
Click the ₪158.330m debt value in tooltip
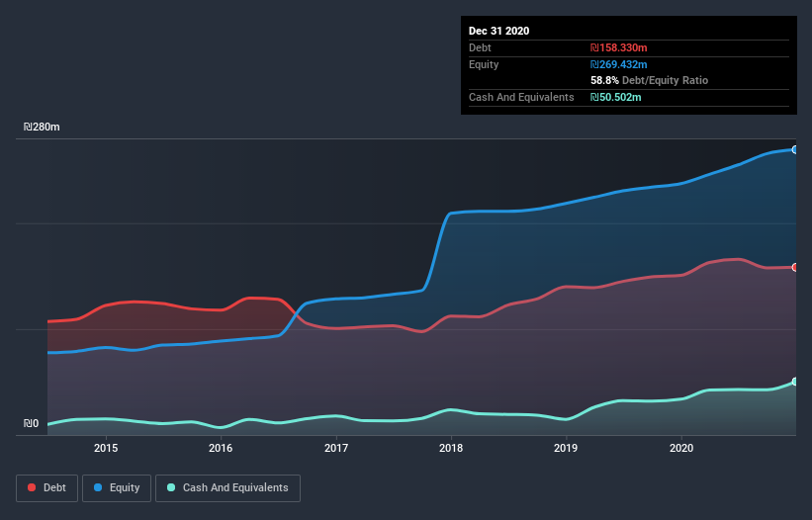(x=619, y=47)
